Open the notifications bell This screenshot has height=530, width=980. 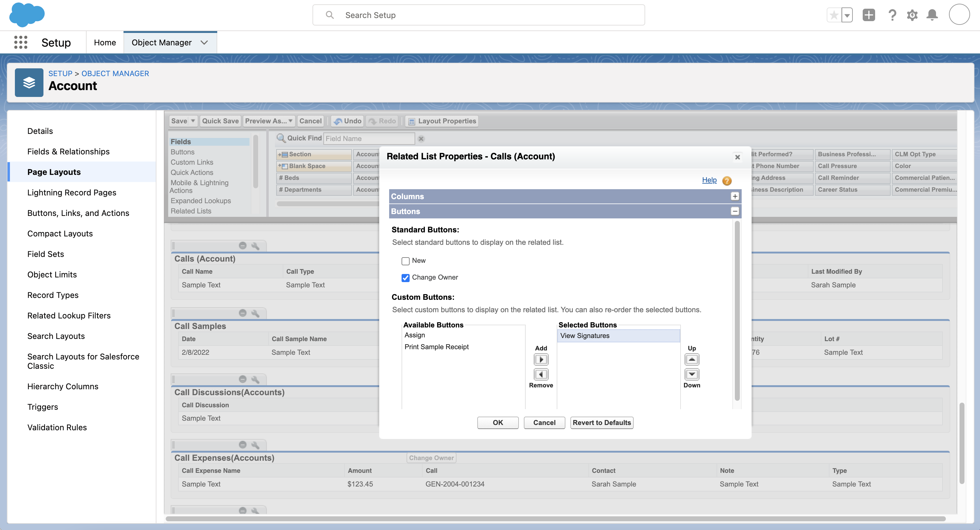point(932,15)
